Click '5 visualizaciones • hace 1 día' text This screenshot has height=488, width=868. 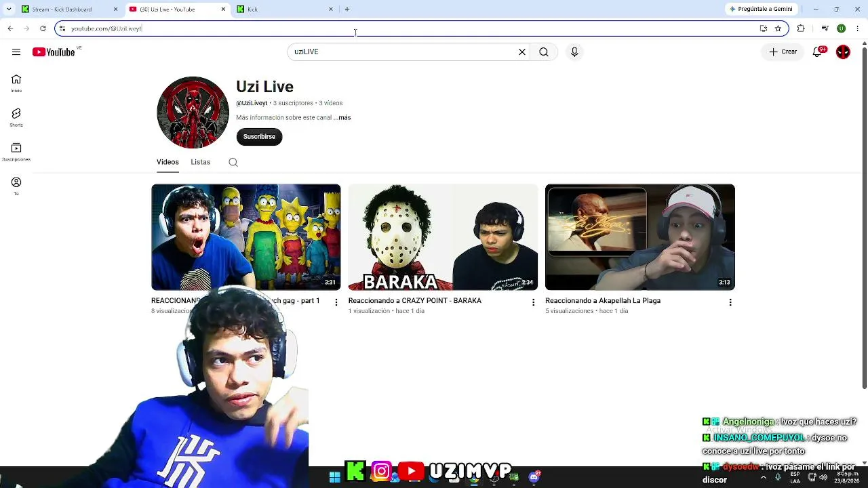tap(587, 311)
